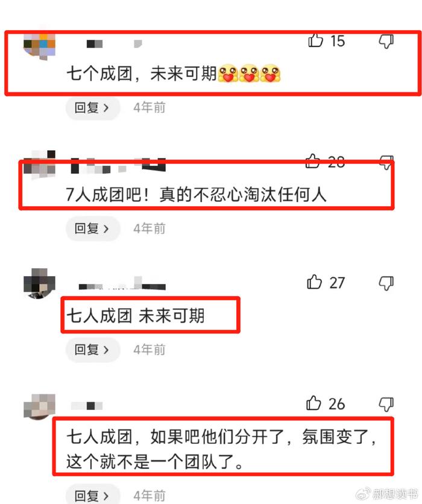
Task: Open first commenter's avatar
Action: point(40,46)
